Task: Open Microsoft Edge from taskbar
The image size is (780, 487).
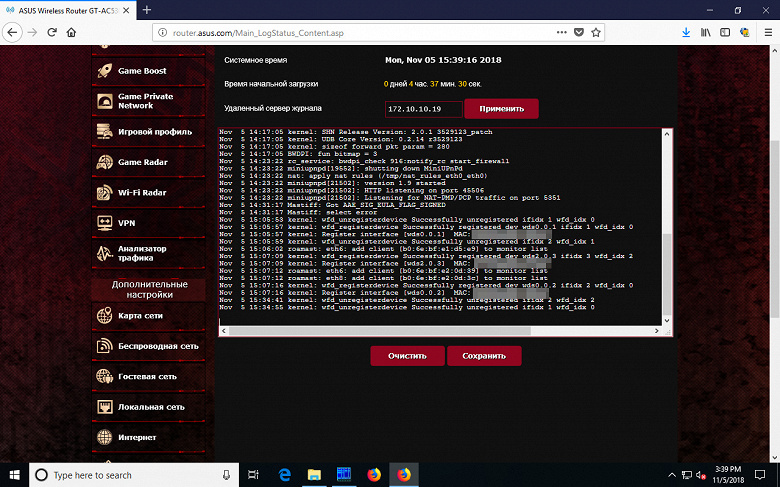Action: (285, 475)
